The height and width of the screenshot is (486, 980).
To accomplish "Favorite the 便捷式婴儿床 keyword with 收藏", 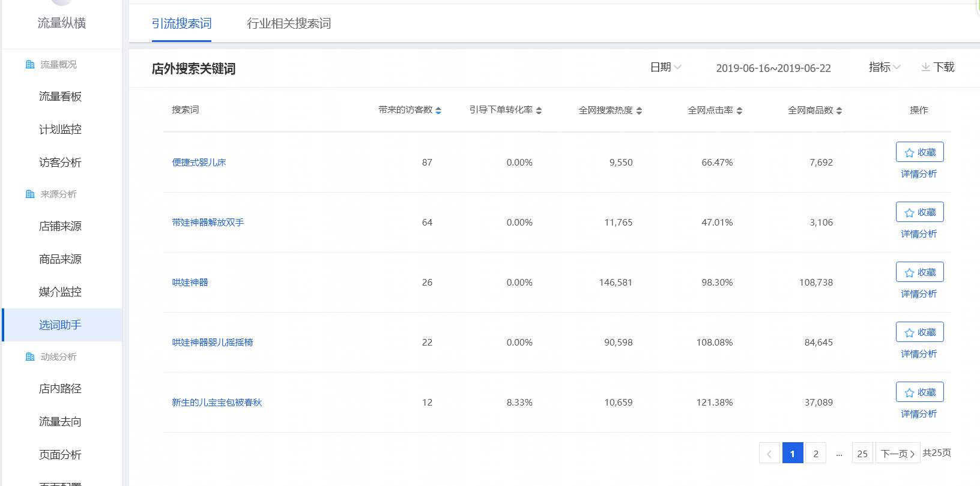I will click(x=919, y=152).
